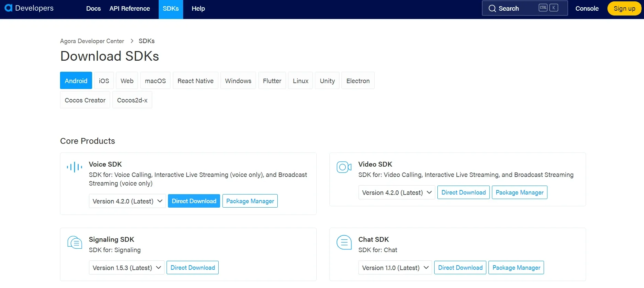Go to API Reference
644x288 pixels.
pos(130,9)
